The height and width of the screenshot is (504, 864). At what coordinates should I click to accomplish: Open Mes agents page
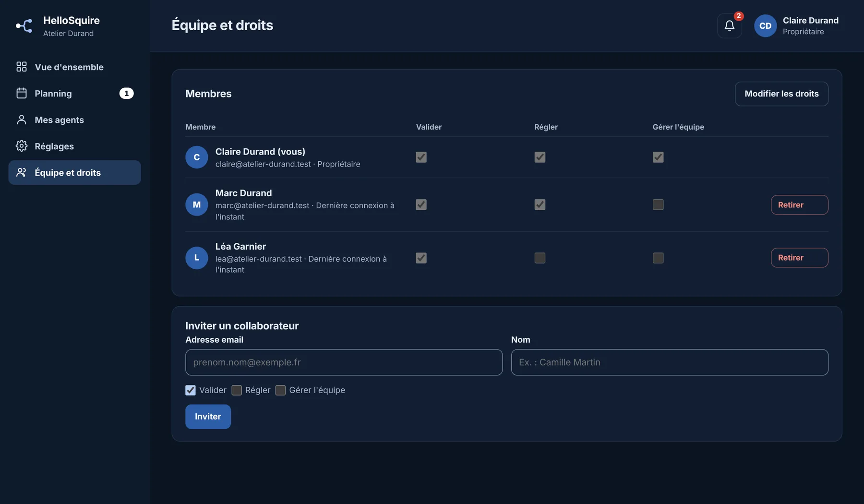pyautogui.click(x=74, y=120)
